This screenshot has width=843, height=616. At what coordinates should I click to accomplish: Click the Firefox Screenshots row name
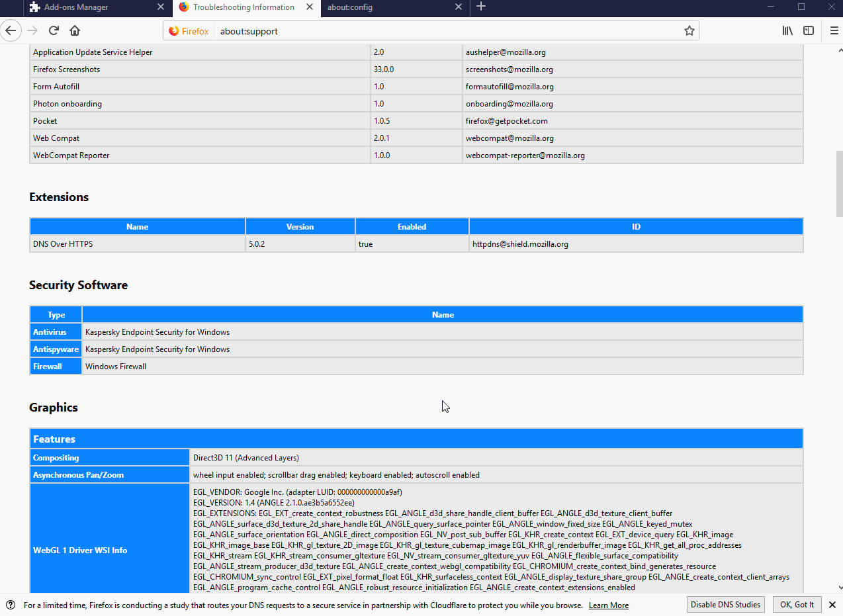tap(66, 69)
